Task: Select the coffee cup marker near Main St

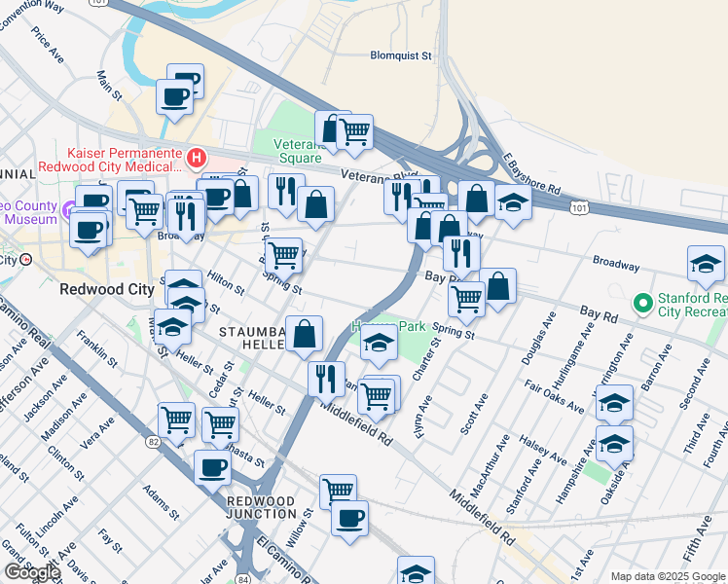Action: pyautogui.click(x=174, y=100)
